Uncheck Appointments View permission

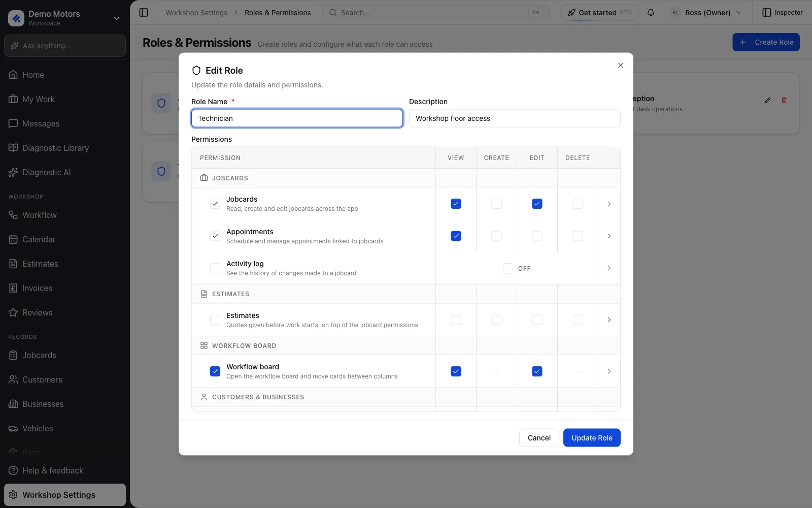456,236
